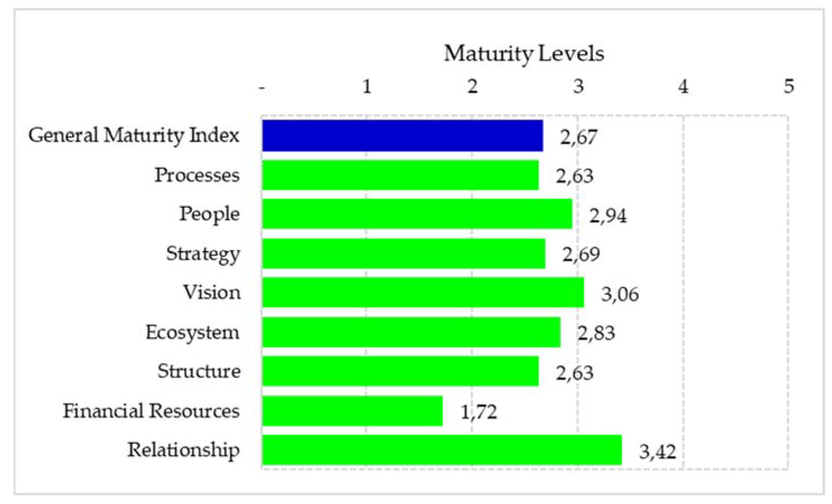The height and width of the screenshot is (504, 832).
Task: Click the Structure bar
Action: pyautogui.click(x=400, y=371)
